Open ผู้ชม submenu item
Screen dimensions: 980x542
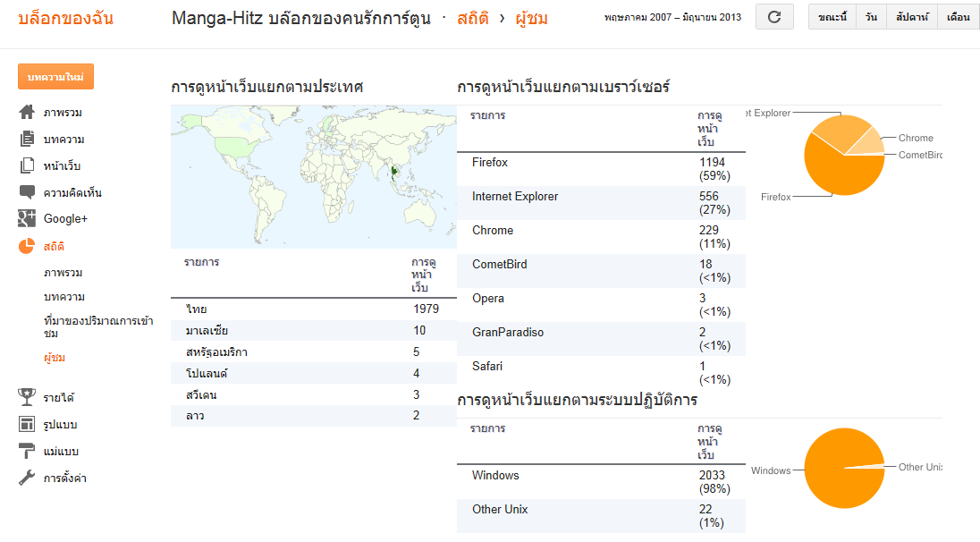point(55,357)
